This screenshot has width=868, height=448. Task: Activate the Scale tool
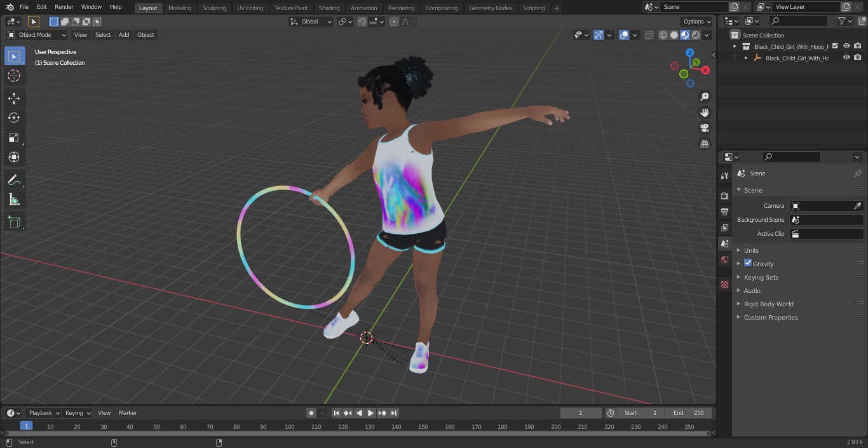tap(14, 137)
